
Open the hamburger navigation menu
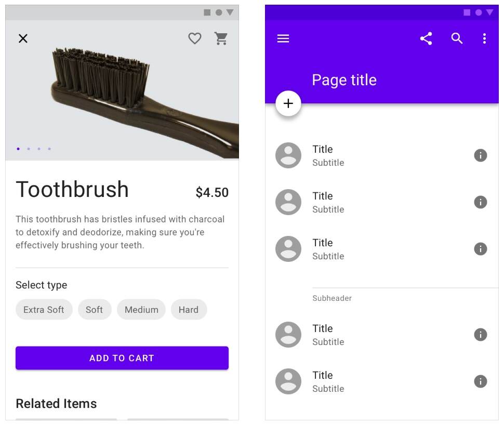283,38
